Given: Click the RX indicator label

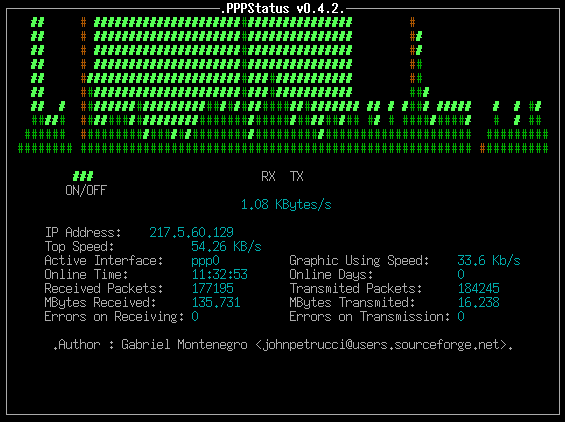Looking at the screenshot, I should coord(268,176).
